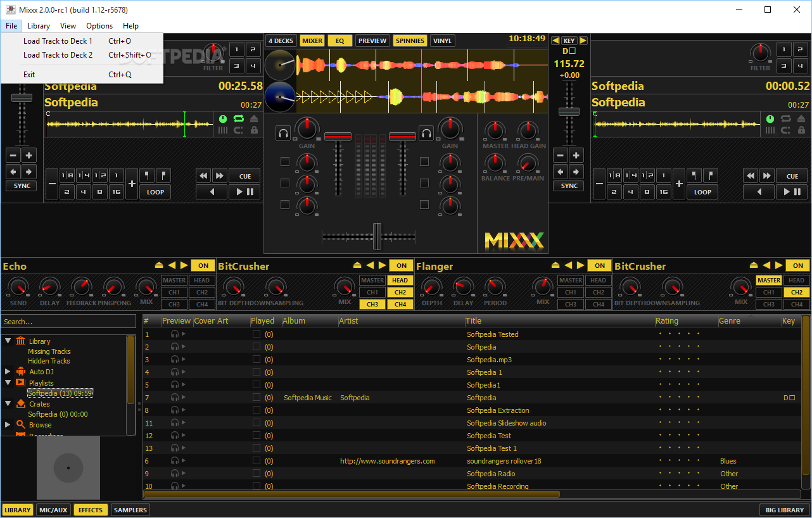The width and height of the screenshot is (812, 518).
Task: Click left deck headphone cue icon in mixer
Action: pyautogui.click(x=283, y=133)
